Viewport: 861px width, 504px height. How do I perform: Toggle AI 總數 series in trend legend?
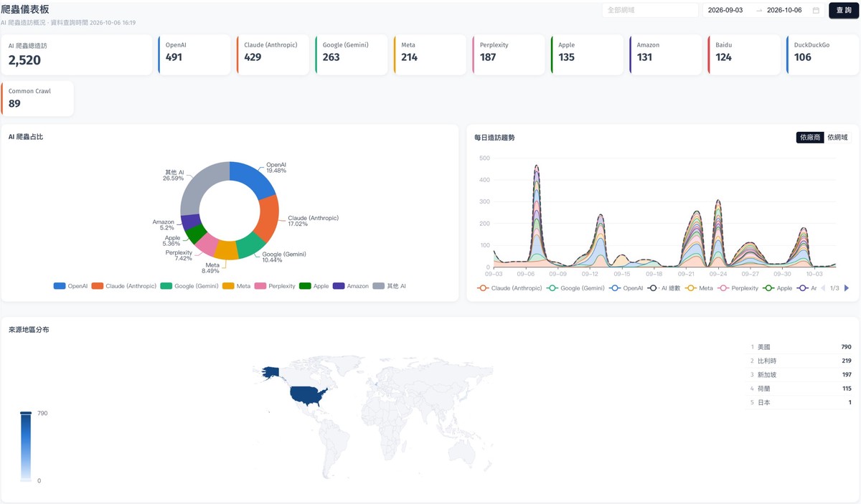[x=664, y=288]
